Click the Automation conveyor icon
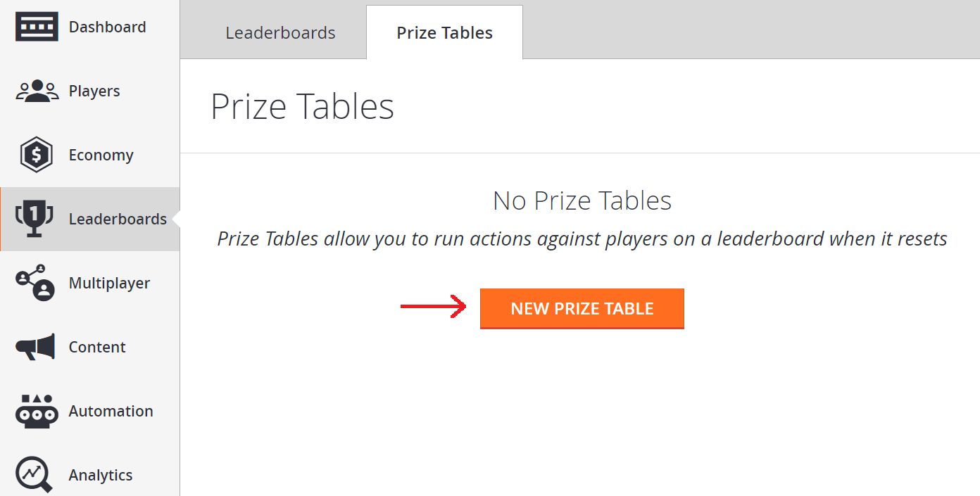This screenshot has height=496, width=980. point(36,411)
